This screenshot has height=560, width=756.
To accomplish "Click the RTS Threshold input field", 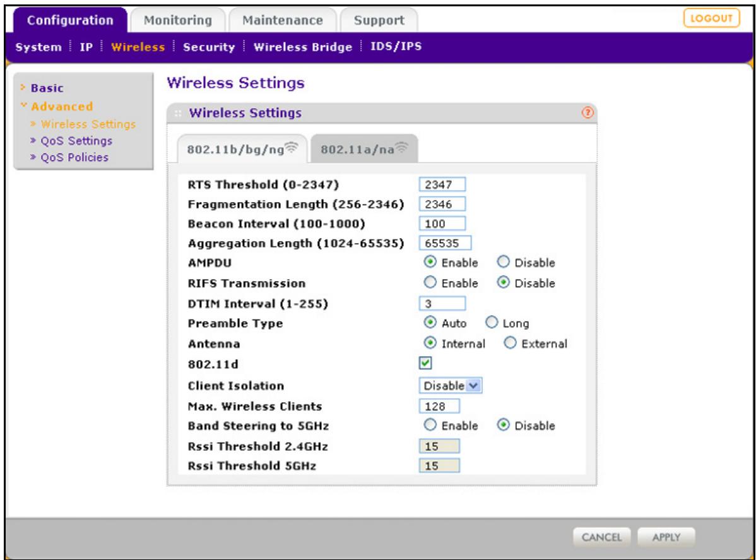I will coord(442,185).
